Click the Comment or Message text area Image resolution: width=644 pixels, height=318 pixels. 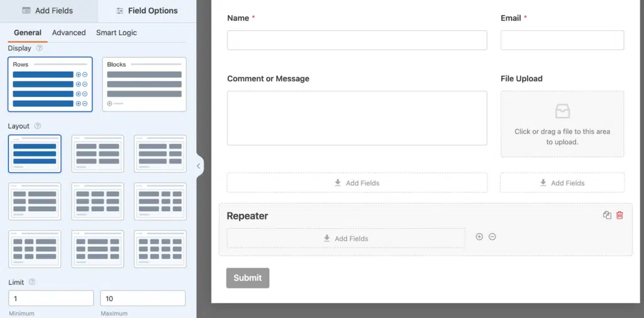pos(357,118)
